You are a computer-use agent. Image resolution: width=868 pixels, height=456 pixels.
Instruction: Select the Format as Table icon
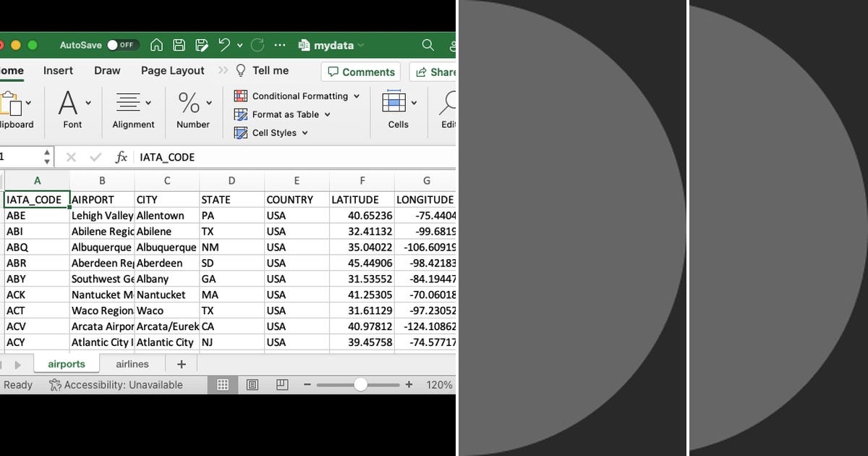tap(241, 114)
